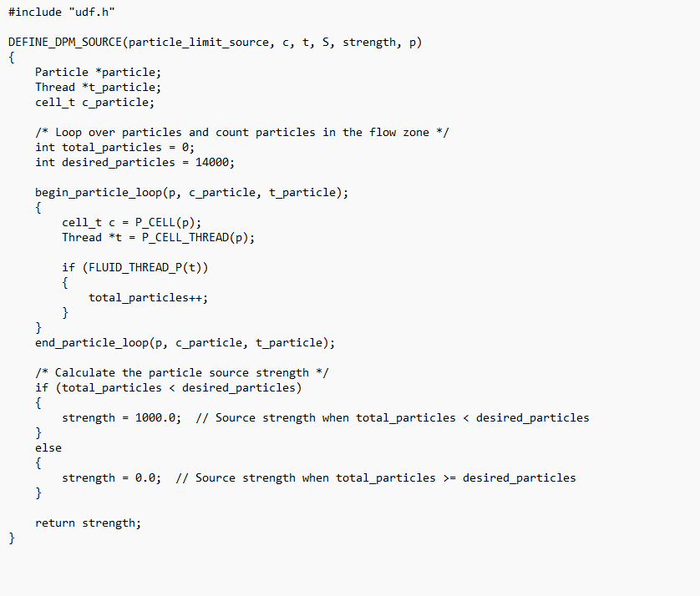The width and height of the screenshot is (700, 596).
Task: Click the "strength = 0.0;" assignment
Action: (111, 477)
